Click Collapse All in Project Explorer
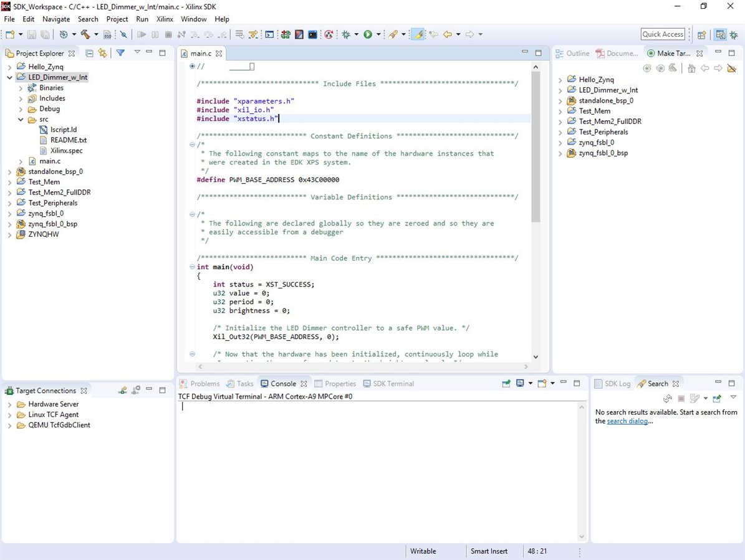The height and width of the screenshot is (560, 745). (x=90, y=54)
